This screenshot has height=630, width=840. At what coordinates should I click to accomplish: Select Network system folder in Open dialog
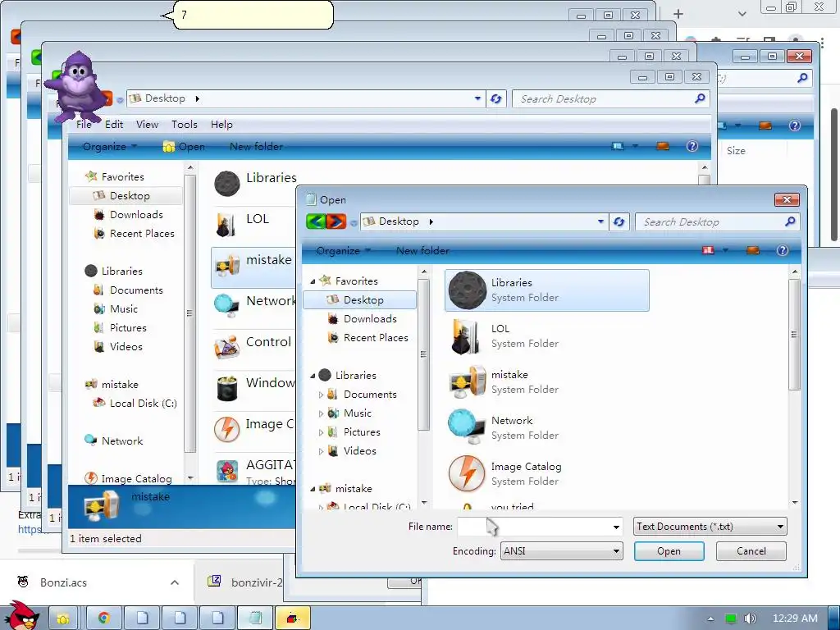(547, 428)
